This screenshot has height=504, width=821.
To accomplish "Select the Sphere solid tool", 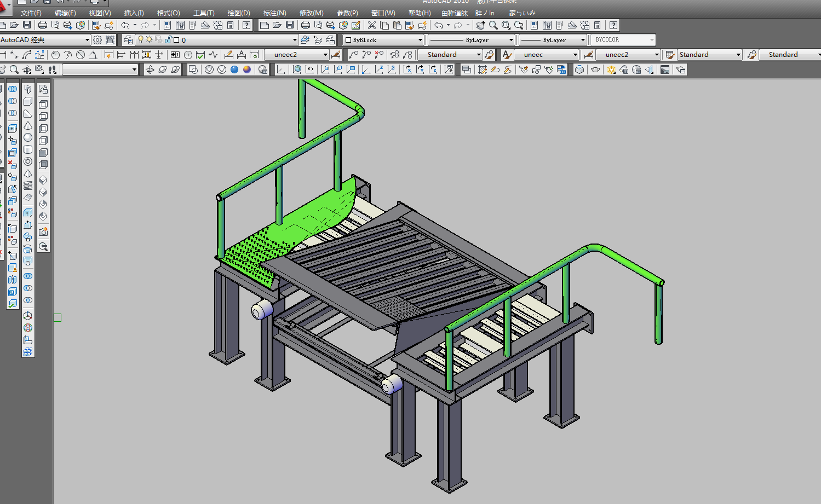I will 28,137.
